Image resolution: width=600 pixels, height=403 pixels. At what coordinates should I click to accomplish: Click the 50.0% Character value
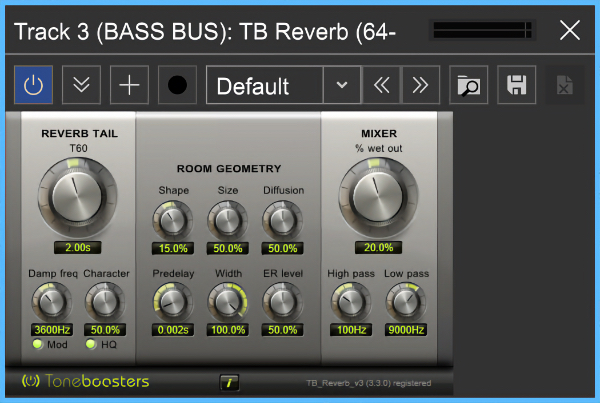[x=105, y=330]
